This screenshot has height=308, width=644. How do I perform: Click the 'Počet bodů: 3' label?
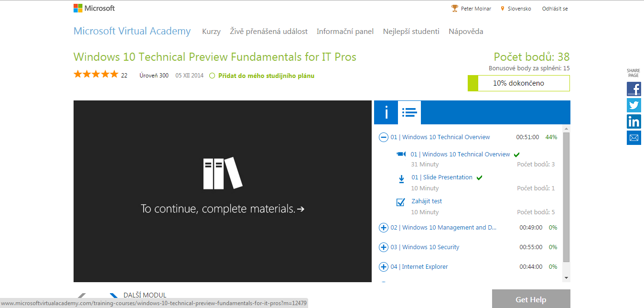point(536,165)
